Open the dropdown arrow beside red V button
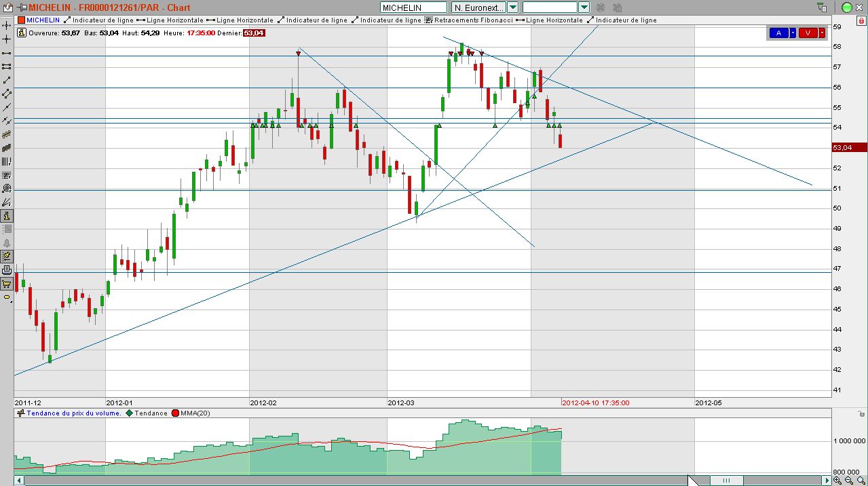Image resolution: width=868 pixels, height=486 pixels. 822,33
